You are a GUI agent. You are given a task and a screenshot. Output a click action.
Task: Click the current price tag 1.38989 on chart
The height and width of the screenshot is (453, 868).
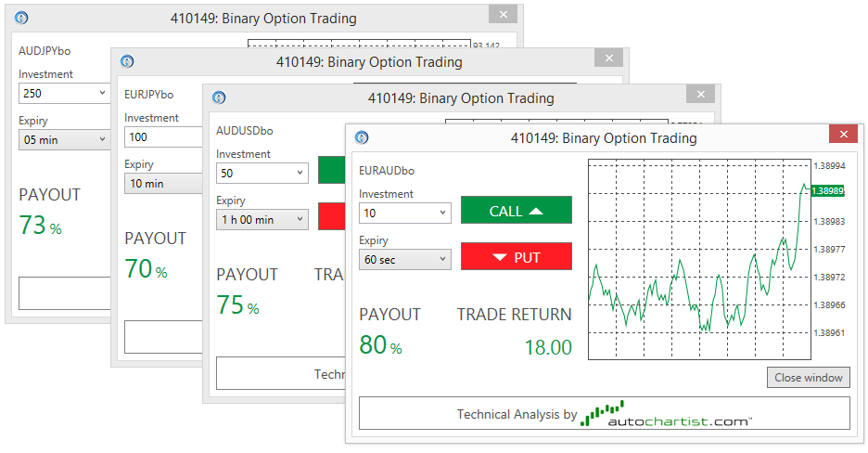827,191
